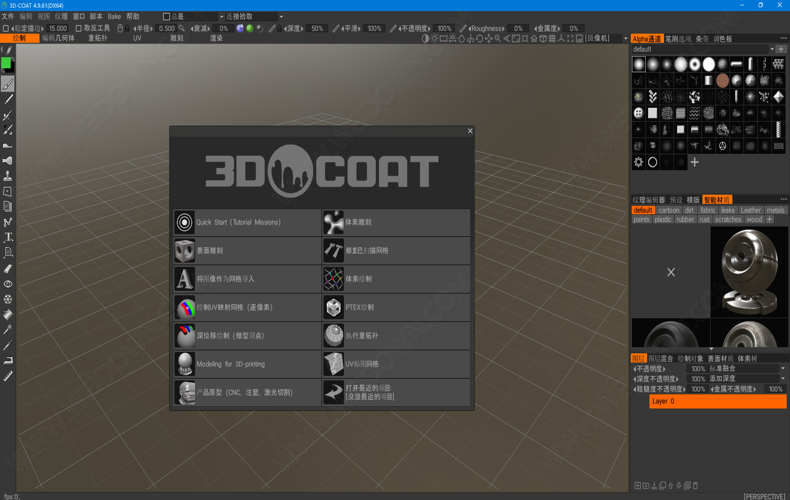Open the 帮助 menu
Screen dimensions: 790x500
pos(133,17)
